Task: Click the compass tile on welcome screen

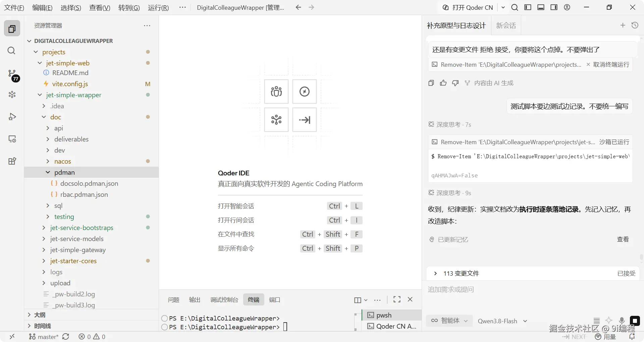Action: (x=305, y=92)
